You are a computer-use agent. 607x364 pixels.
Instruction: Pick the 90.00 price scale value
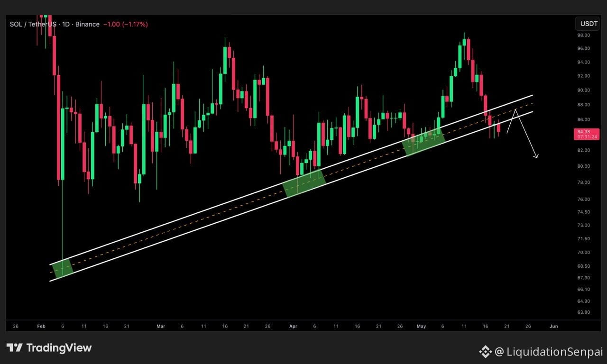point(583,90)
